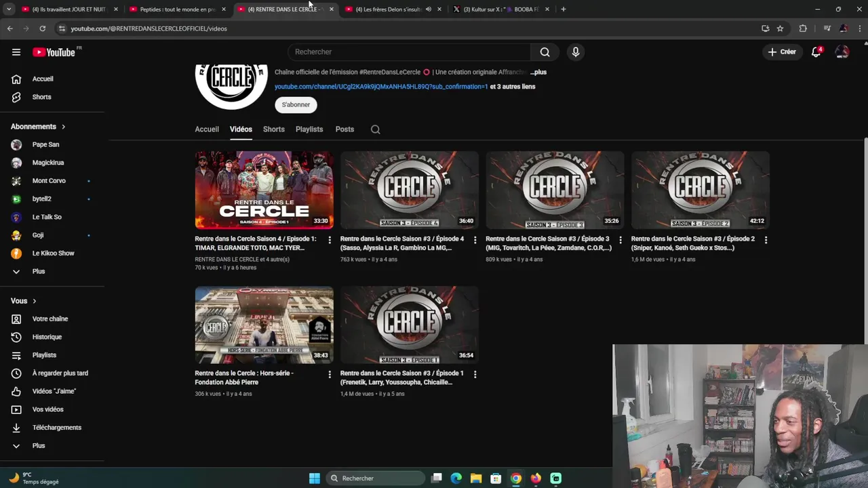Switch to the channel Shorts tab
Image resolution: width=868 pixels, height=488 pixels.
coord(274,129)
